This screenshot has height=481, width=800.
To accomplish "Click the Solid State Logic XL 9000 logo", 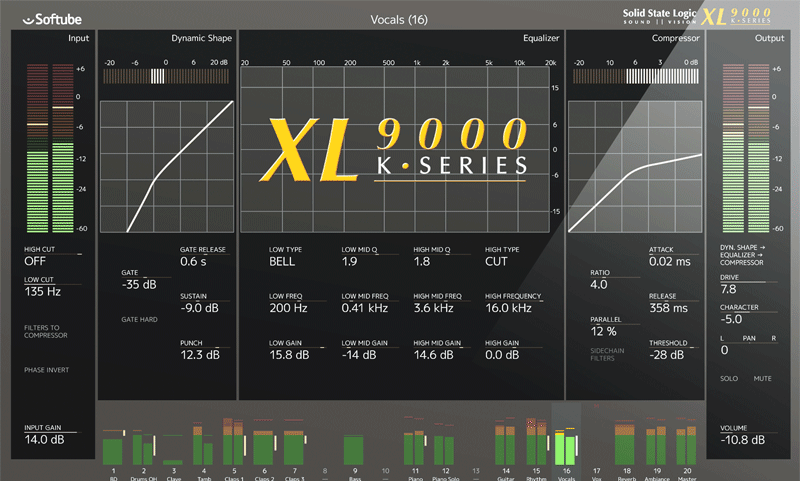I will 696,16.
